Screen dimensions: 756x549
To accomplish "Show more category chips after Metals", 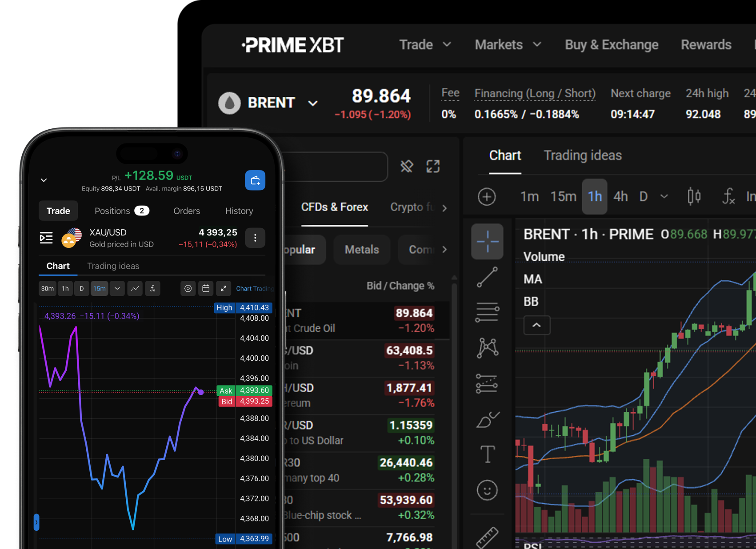I will [x=444, y=250].
